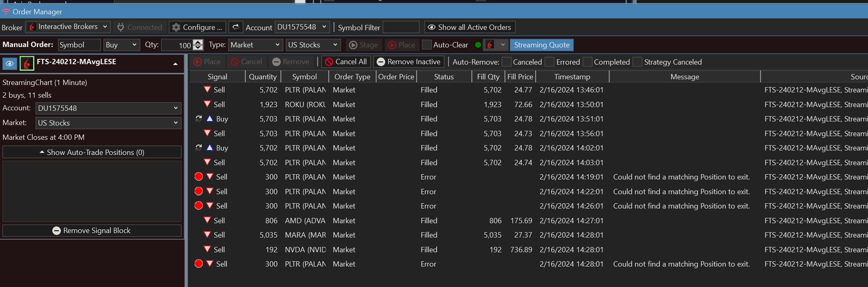Click the Place button in Manual Order row
The width and height of the screenshot is (868, 287).
(402, 45)
